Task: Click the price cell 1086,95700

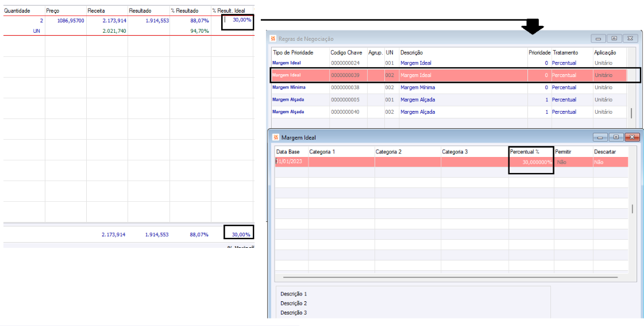Action: click(70, 20)
